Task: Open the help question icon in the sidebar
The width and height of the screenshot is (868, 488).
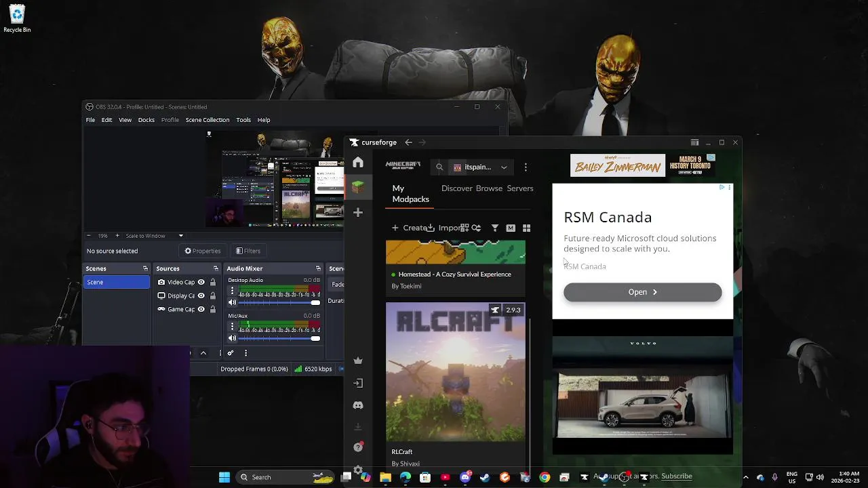Action: [x=358, y=447]
